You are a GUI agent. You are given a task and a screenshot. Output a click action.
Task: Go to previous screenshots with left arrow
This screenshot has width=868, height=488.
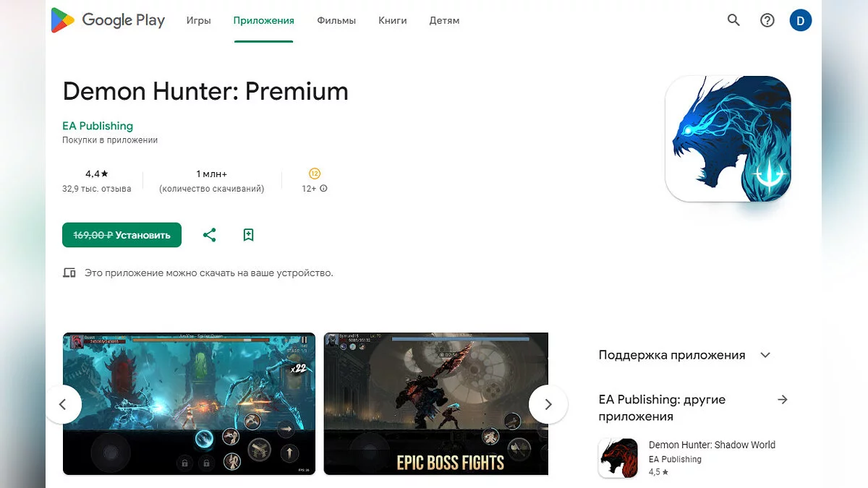63,404
